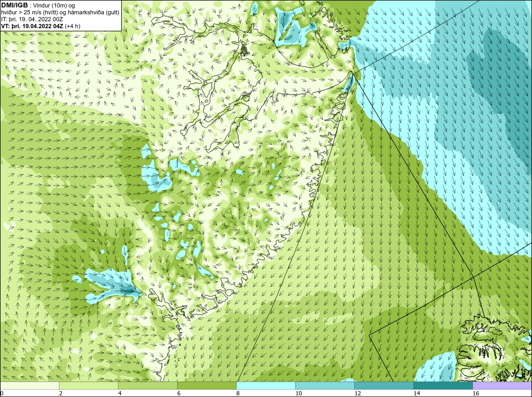
Task: Click the legend scale label '4'
Action: [120, 393]
